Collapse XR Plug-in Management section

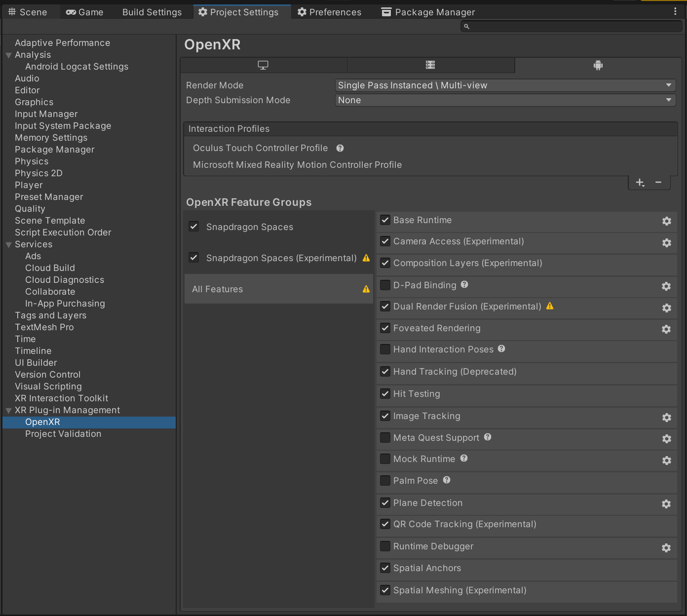8,411
